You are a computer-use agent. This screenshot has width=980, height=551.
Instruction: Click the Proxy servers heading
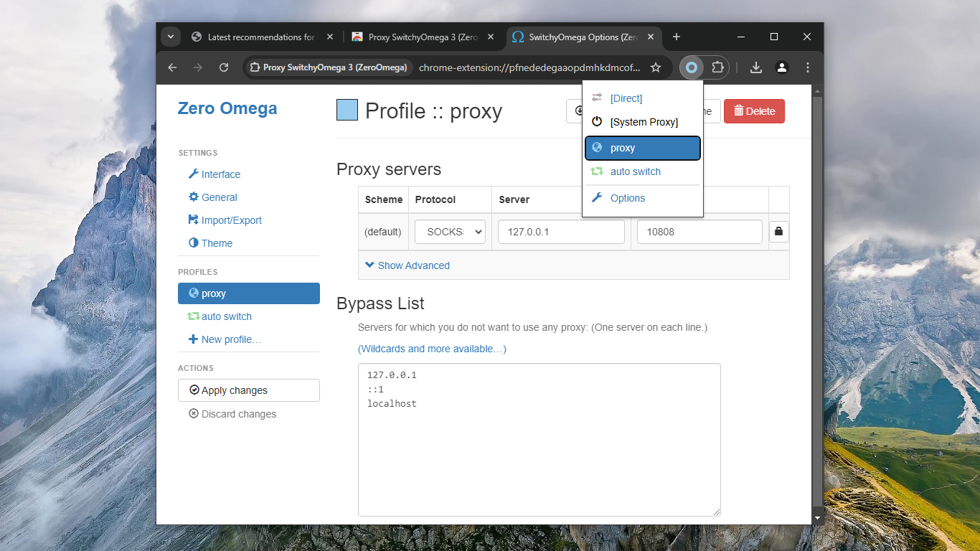point(389,169)
